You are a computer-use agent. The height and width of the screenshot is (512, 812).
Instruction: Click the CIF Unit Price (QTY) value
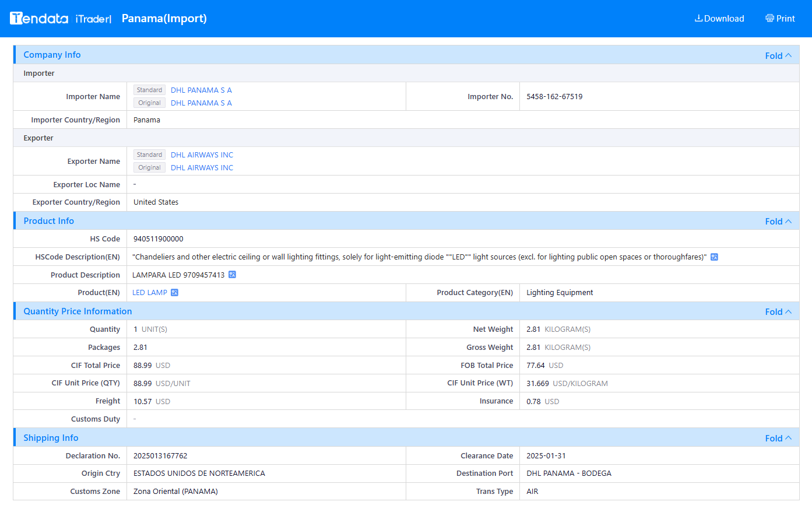tap(162, 384)
